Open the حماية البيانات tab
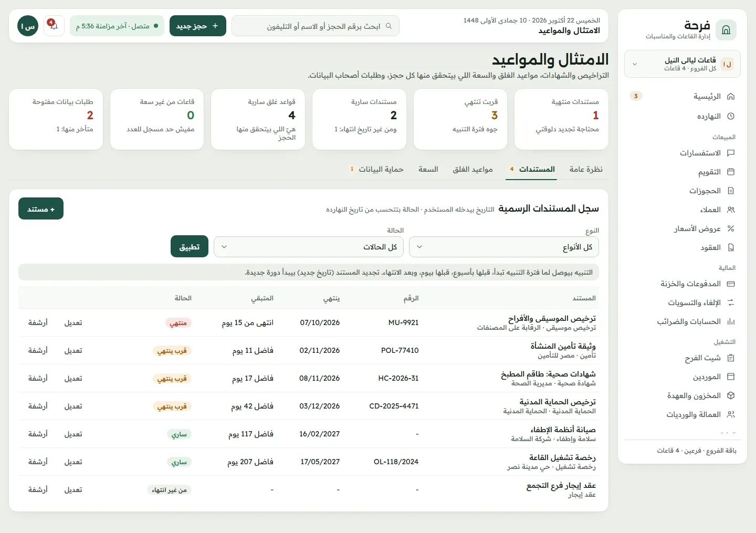The image size is (756, 533). pyautogui.click(x=376, y=169)
